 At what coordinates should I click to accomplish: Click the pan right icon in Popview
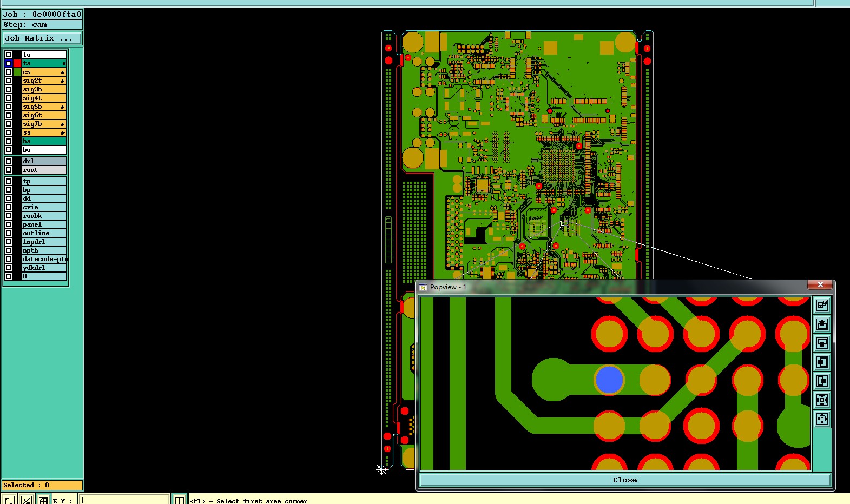click(x=822, y=381)
